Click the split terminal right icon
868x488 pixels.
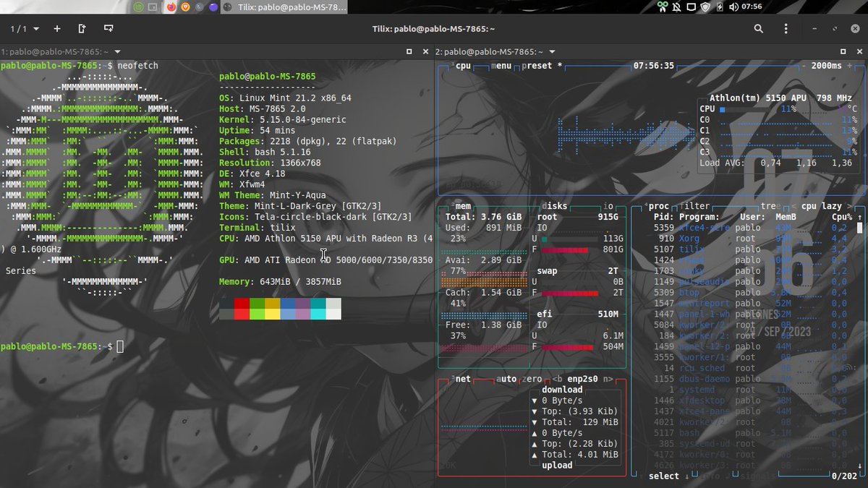pos(80,28)
